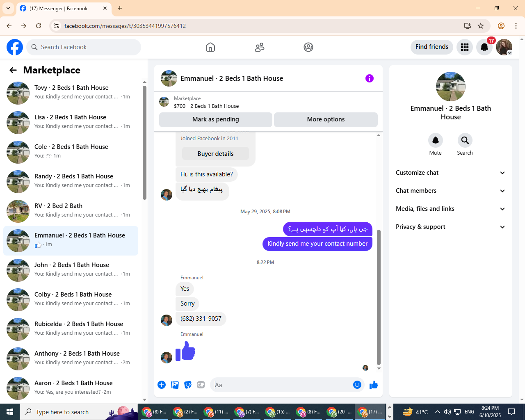
Task: Open Cole 2 Beds 1 Bath House chat
Action: pyautogui.click(x=71, y=152)
